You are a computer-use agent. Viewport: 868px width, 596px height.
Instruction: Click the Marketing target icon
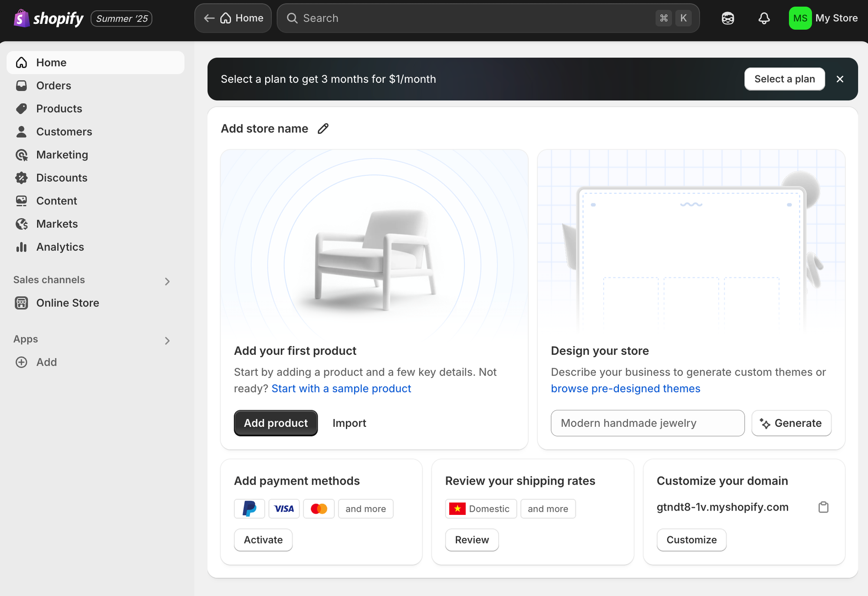pos(21,154)
